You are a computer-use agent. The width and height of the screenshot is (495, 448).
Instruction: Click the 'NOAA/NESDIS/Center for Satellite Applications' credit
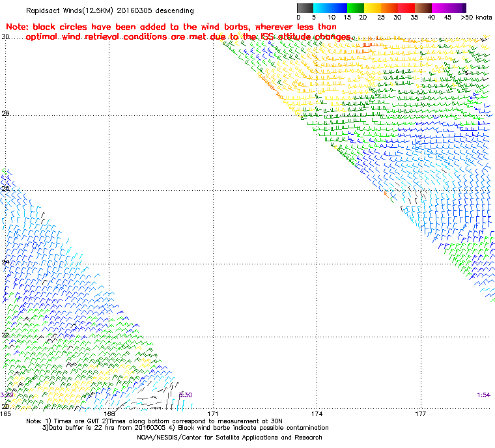click(x=229, y=438)
